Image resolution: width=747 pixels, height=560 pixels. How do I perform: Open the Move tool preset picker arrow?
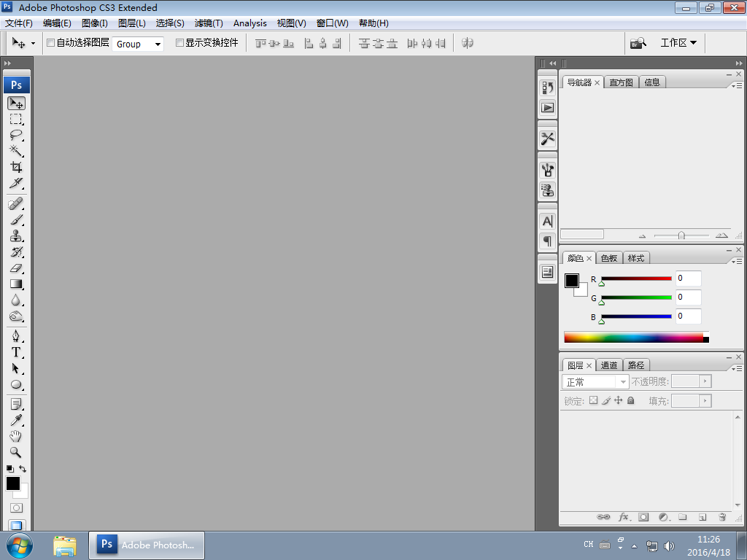click(33, 43)
